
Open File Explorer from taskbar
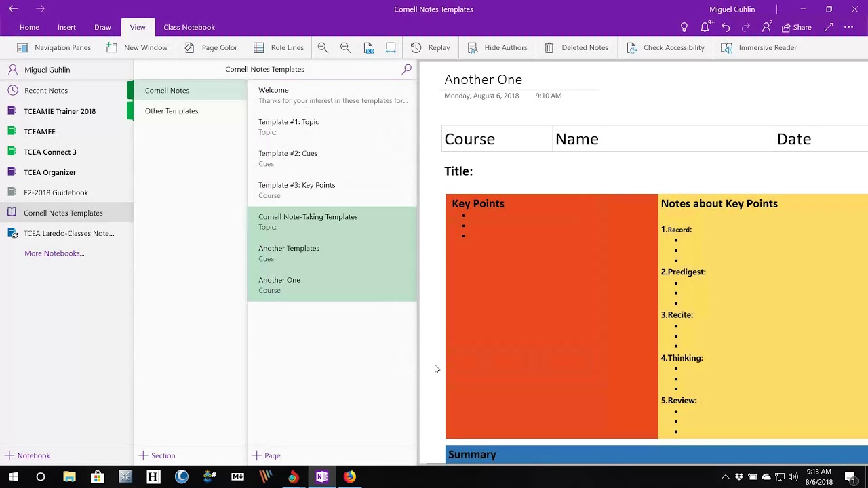[69, 476]
